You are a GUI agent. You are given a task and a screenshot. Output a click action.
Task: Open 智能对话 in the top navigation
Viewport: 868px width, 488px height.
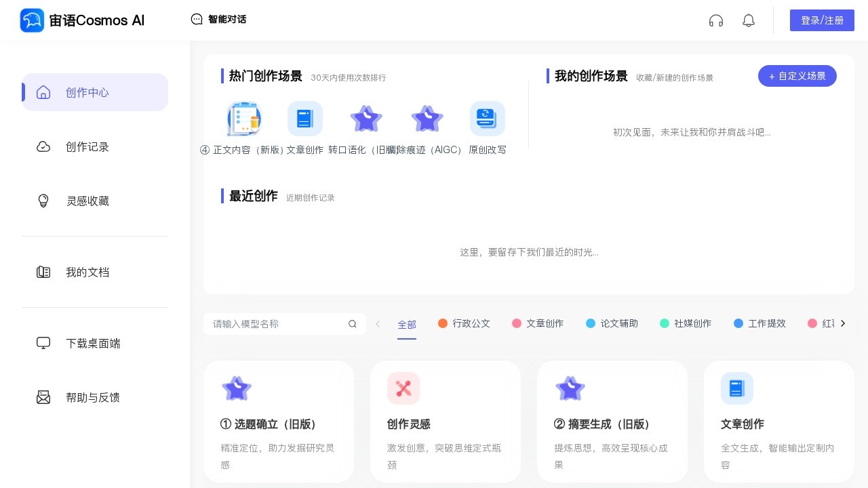(218, 20)
